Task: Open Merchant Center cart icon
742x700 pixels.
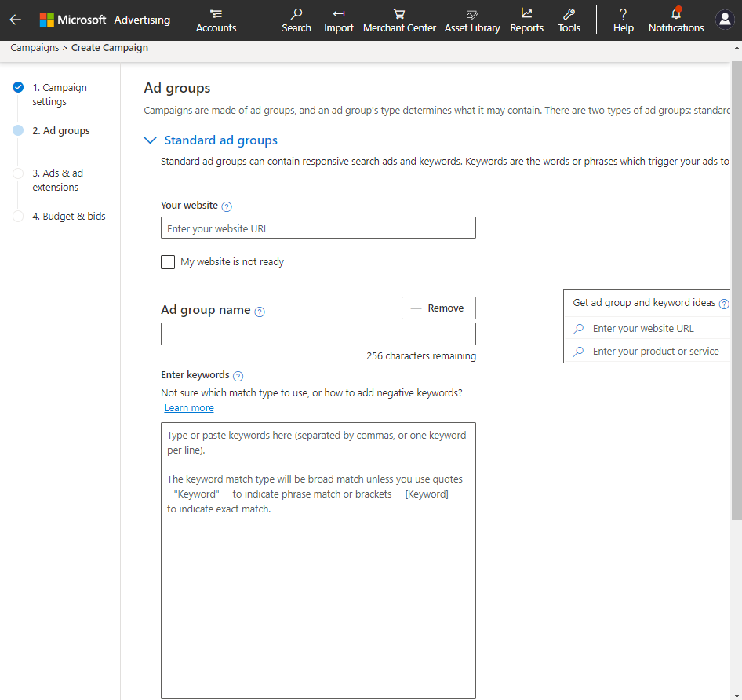Action: point(399,14)
